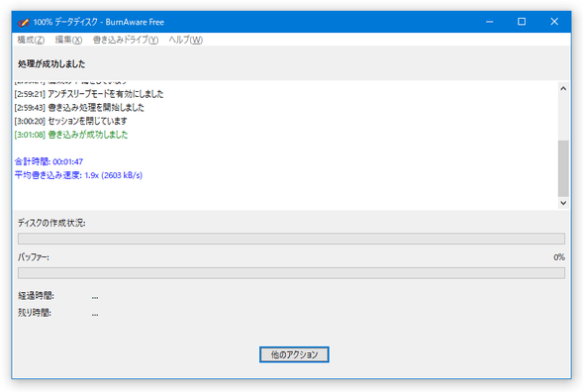Click the 他のアクション button
The image size is (583, 392).
pos(294,354)
